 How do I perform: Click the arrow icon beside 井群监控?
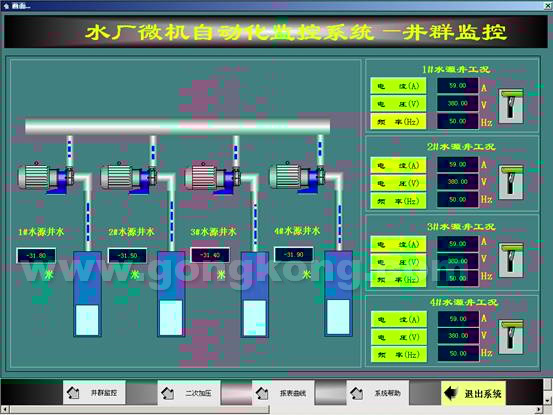click(x=73, y=392)
